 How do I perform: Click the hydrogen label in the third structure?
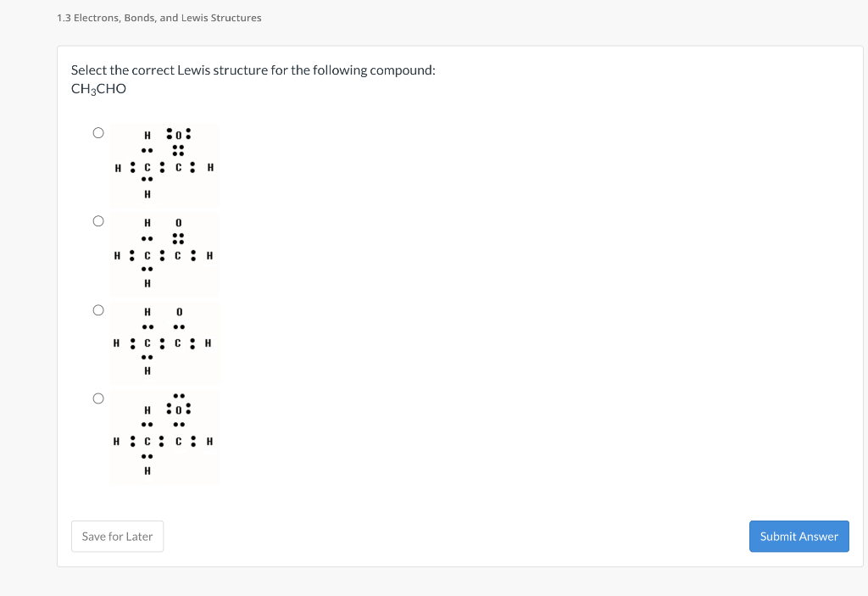click(x=147, y=312)
